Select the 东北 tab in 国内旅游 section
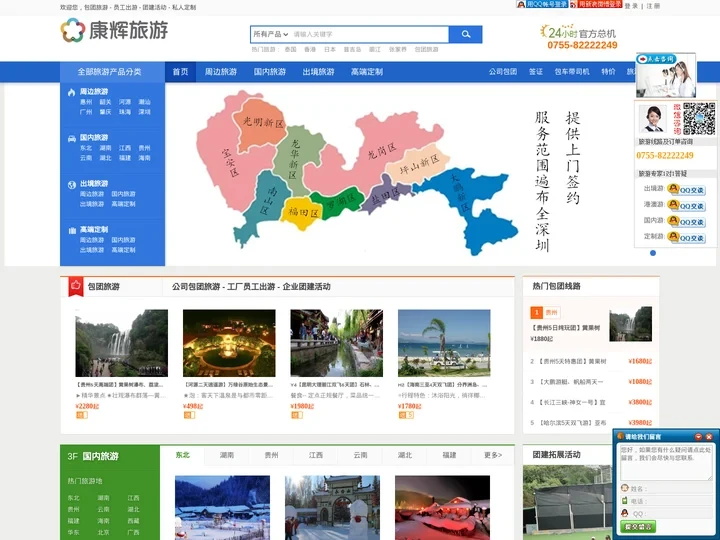The width and height of the screenshot is (720, 540). coord(183,455)
